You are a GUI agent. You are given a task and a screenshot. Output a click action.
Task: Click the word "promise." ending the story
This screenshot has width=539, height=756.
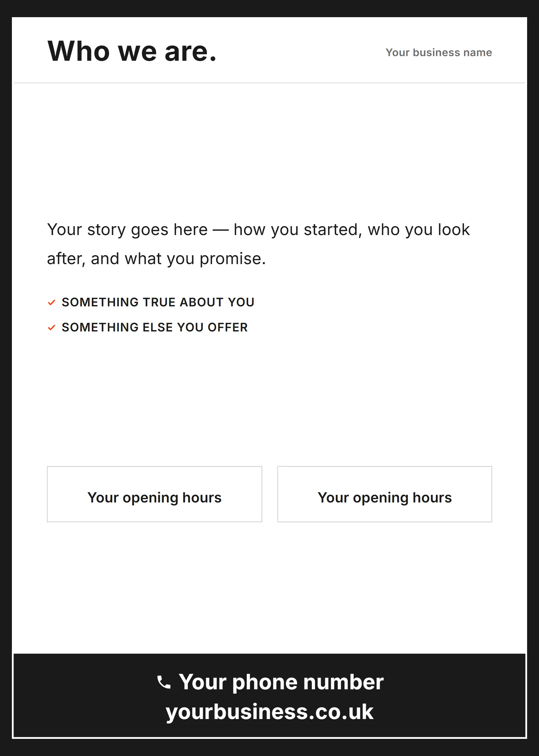[233, 259]
